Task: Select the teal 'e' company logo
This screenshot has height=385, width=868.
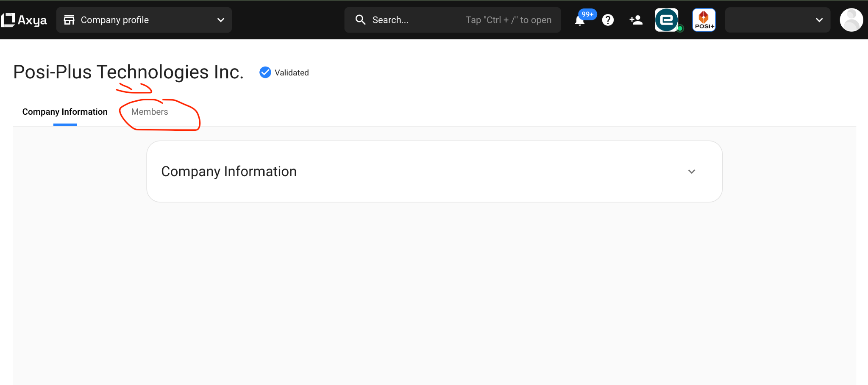Action: tap(666, 20)
